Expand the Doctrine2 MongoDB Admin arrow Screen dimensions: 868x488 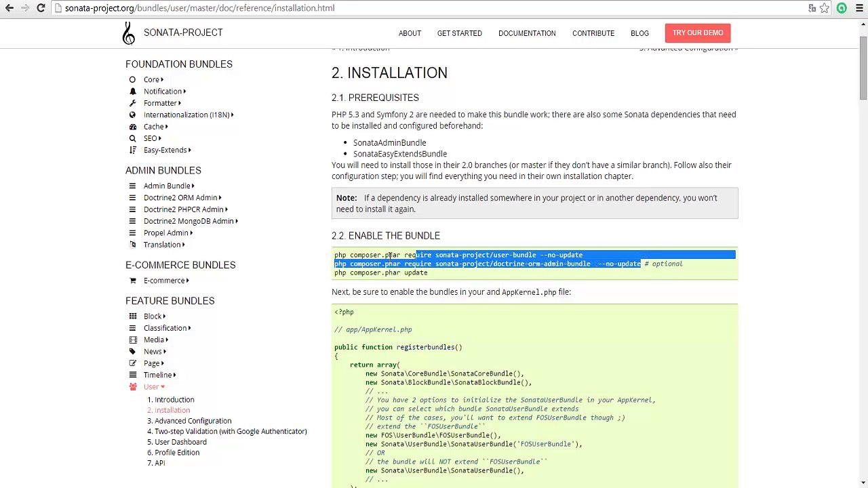point(237,221)
